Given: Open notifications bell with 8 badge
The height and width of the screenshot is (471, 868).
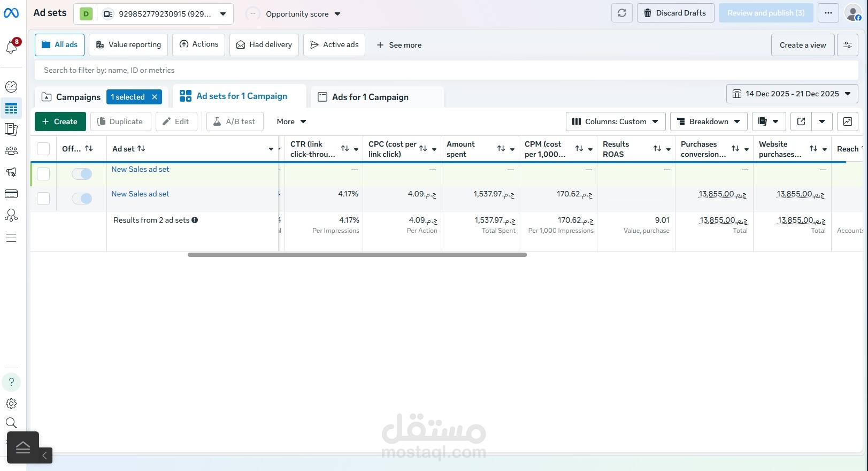Looking at the screenshot, I should coord(12,47).
